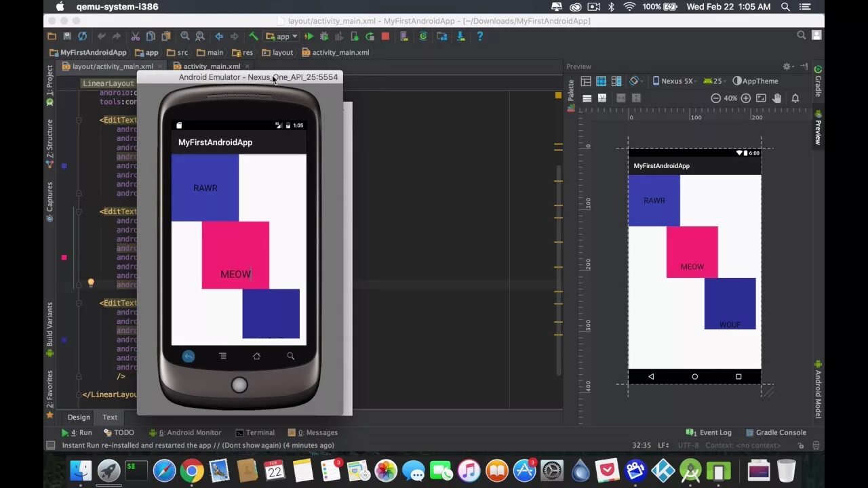The image size is (868, 488).
Task: Switch to the Text tab
Action: pyautogui.click(x=110, y=418)
